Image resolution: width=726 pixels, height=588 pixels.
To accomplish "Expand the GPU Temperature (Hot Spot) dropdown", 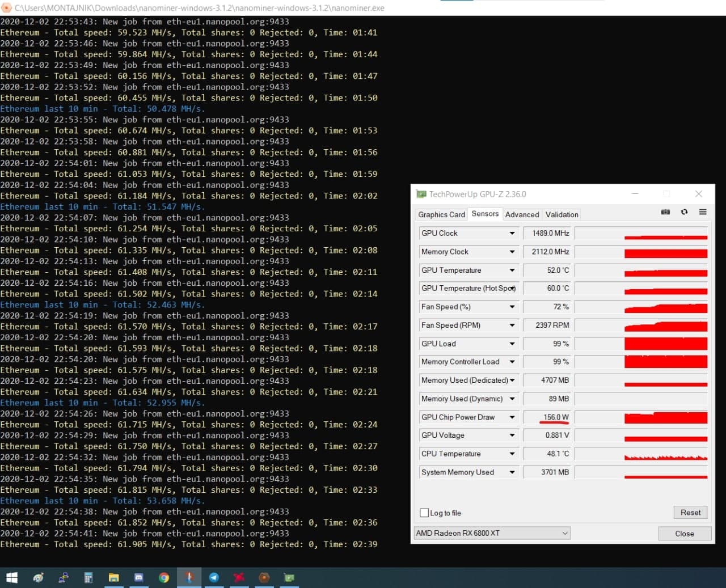I will tap(512, 288).
